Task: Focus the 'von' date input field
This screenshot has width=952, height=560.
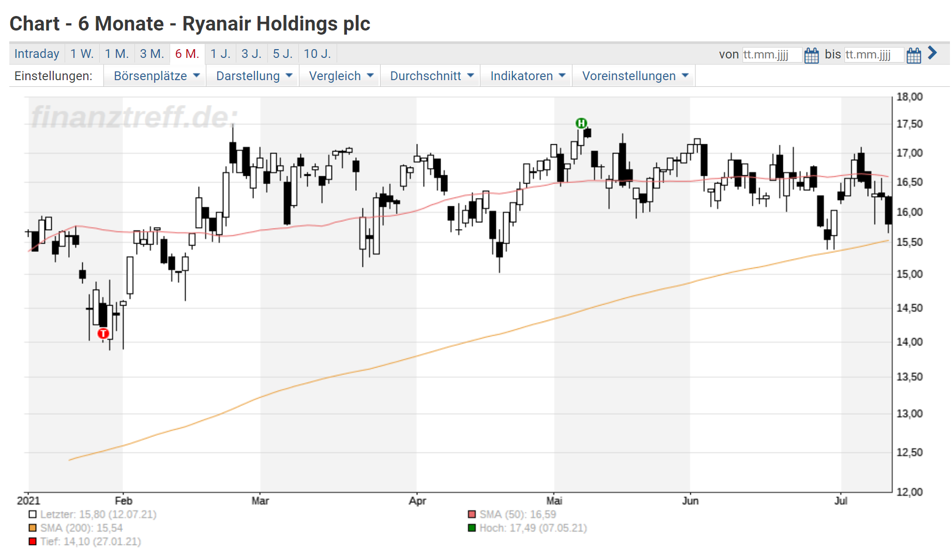Action: point(772,55)
